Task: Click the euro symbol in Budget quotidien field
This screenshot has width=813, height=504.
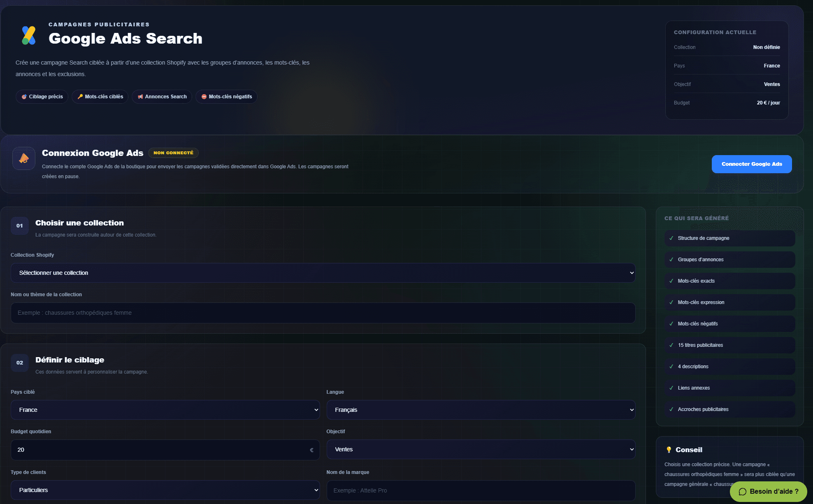Action: pos(311,450)
